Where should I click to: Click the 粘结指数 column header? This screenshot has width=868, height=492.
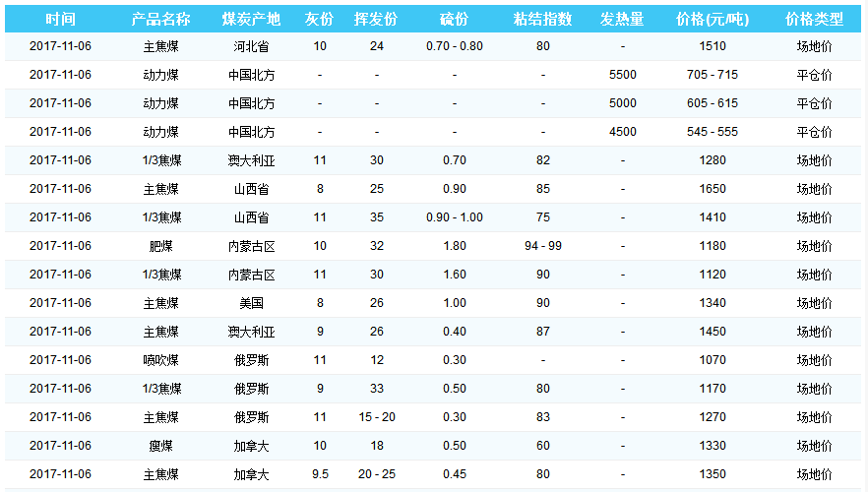542,20
